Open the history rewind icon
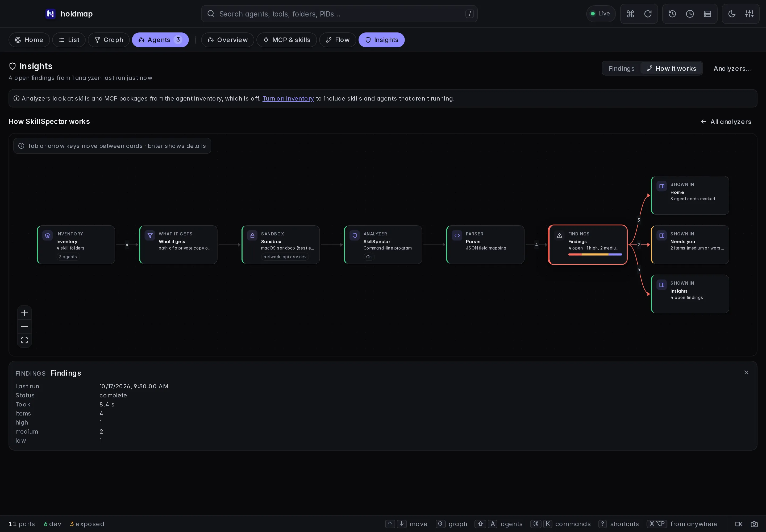Screen dimensions: 766x532 tap(672, 14)
